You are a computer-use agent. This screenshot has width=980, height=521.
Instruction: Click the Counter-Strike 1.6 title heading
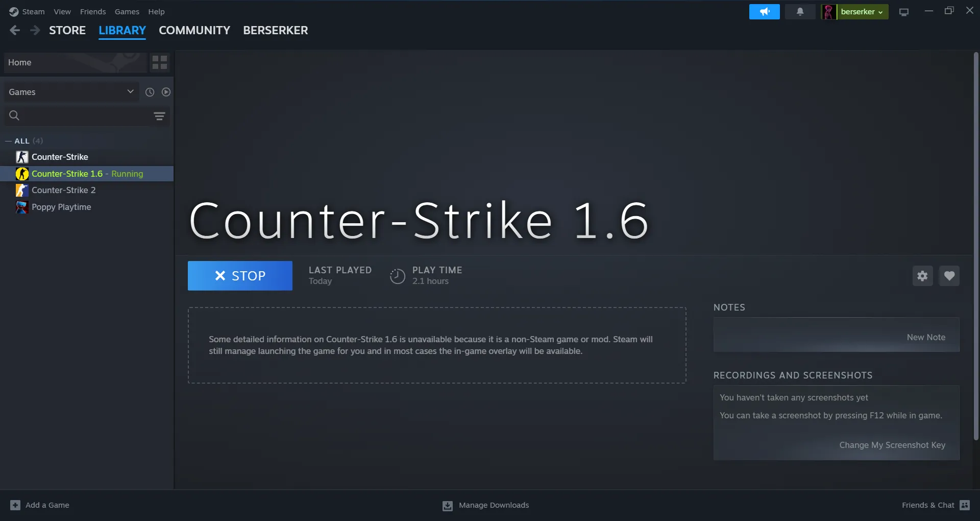click(419, 220)
